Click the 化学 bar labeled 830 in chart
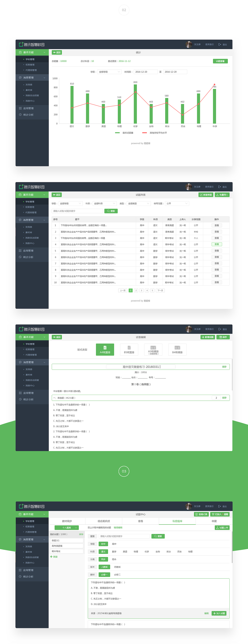 point(135,104)
